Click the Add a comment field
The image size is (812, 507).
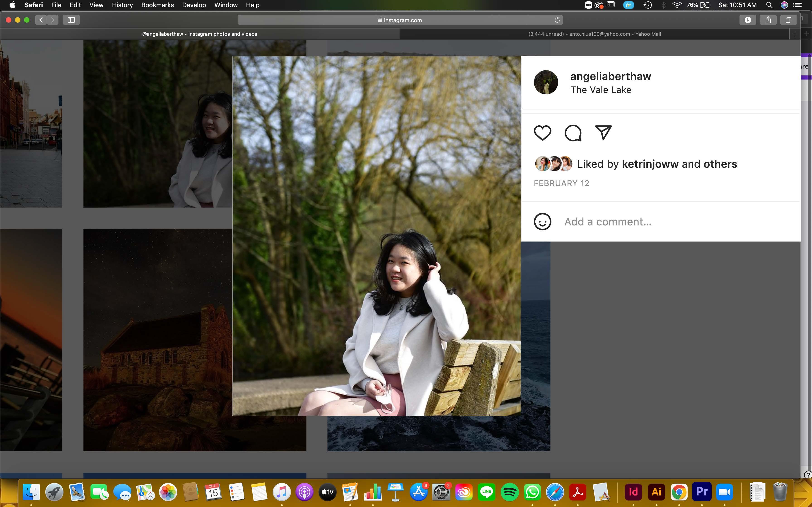(608, 222)
